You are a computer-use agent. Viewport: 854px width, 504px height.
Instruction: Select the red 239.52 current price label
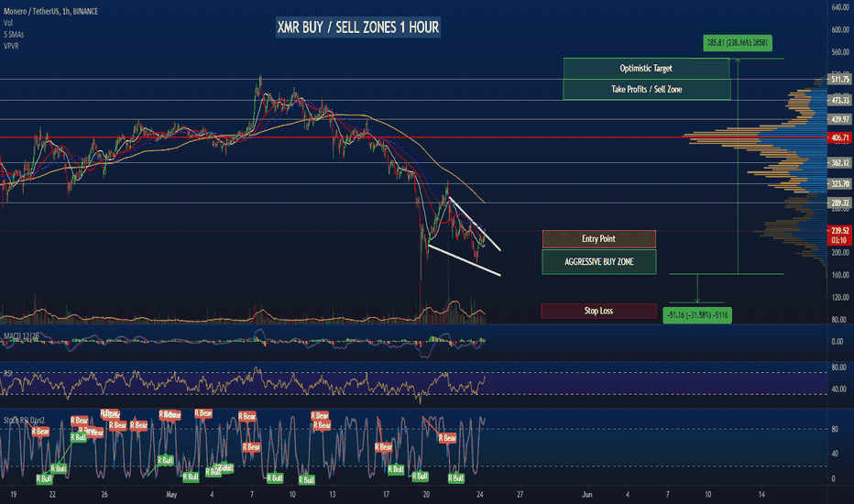[x=839, y=231]
